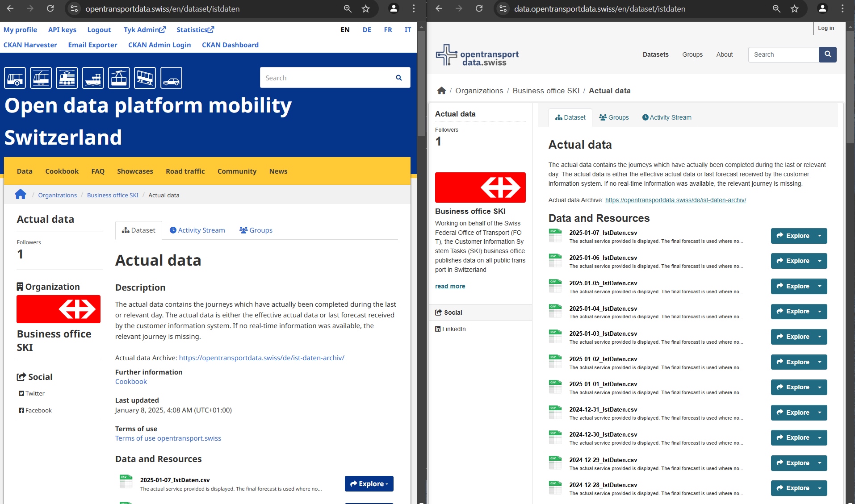
Task: Reload the page in the right browser window
Action: 479,8
